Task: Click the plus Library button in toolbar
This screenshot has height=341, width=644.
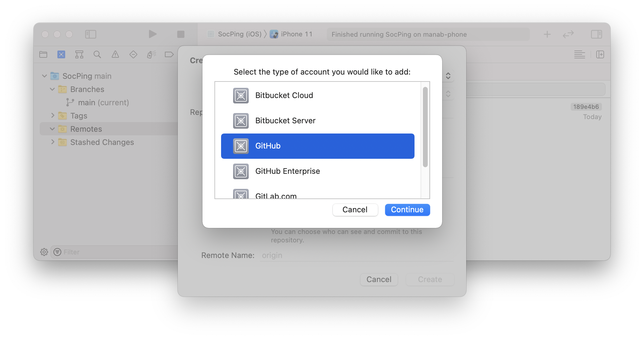Action: click(x=547, y=34)
